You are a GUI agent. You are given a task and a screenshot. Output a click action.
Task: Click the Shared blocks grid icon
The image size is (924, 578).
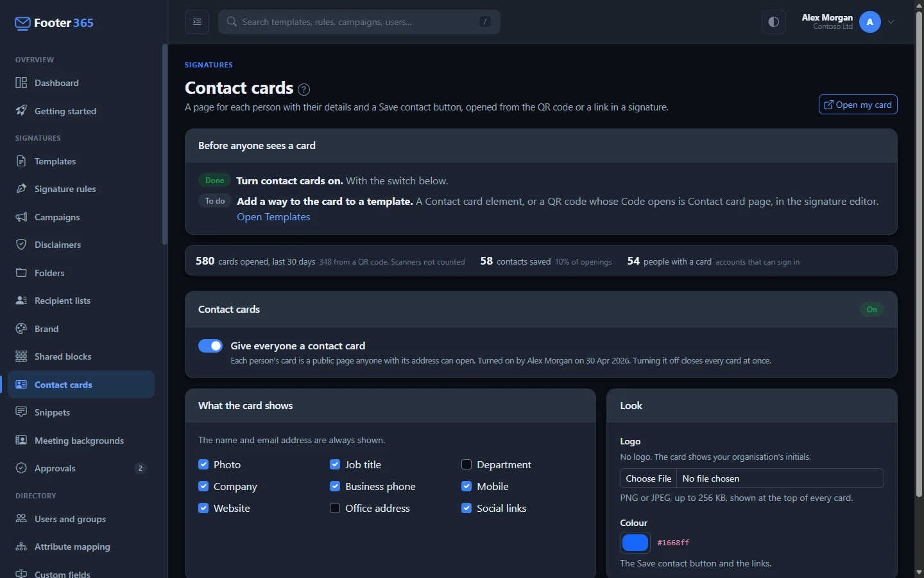coord(21,356)
